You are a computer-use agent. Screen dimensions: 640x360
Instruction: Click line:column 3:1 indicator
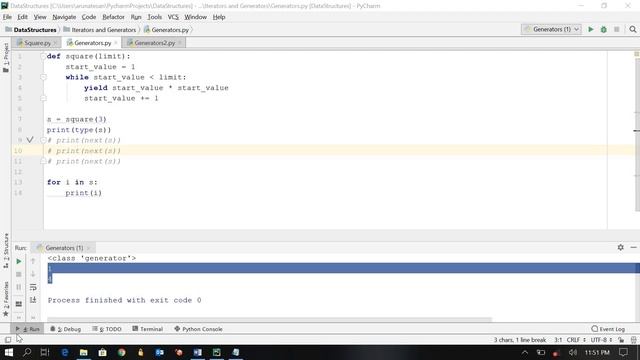(x=558, y=340)
